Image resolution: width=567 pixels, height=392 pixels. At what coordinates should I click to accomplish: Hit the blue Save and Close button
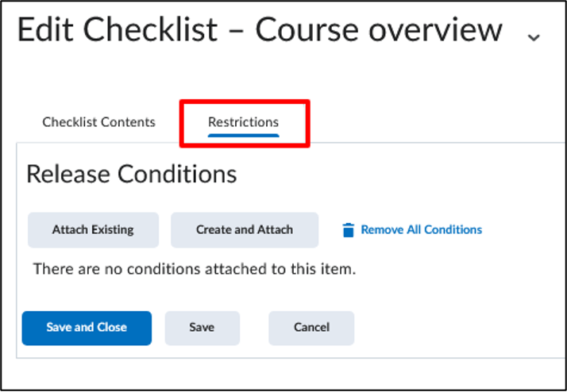(87, 328)
